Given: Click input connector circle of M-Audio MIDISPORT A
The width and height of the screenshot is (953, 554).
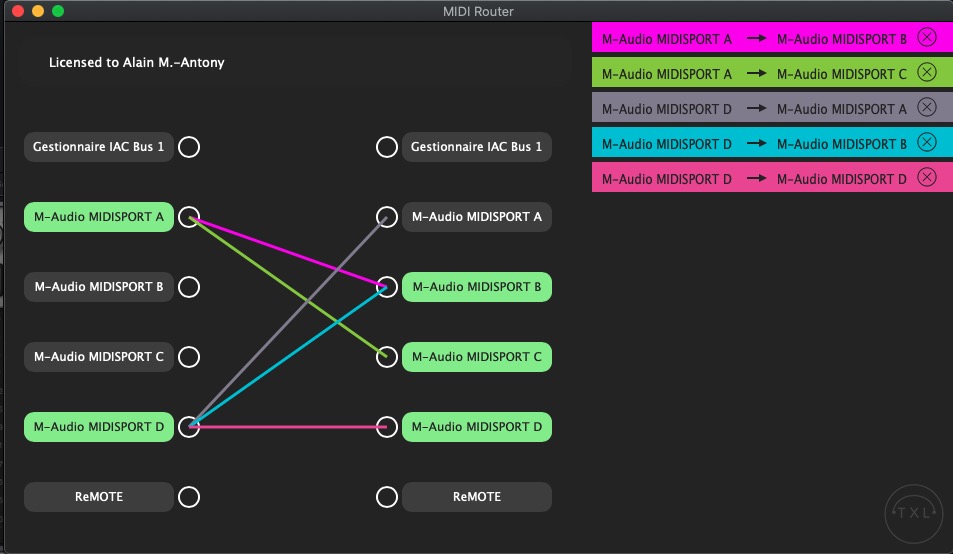Looking at the screenshot, I should coord(189,217).
